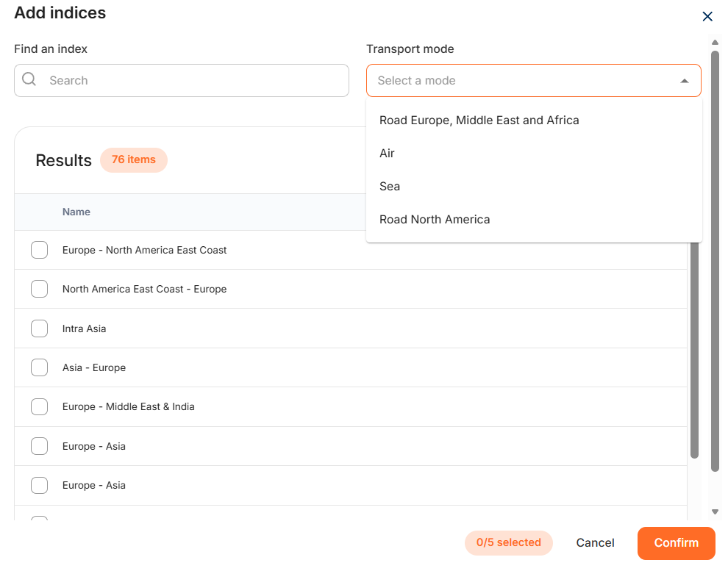Check Europe - North America East Coast

(40, 251)
